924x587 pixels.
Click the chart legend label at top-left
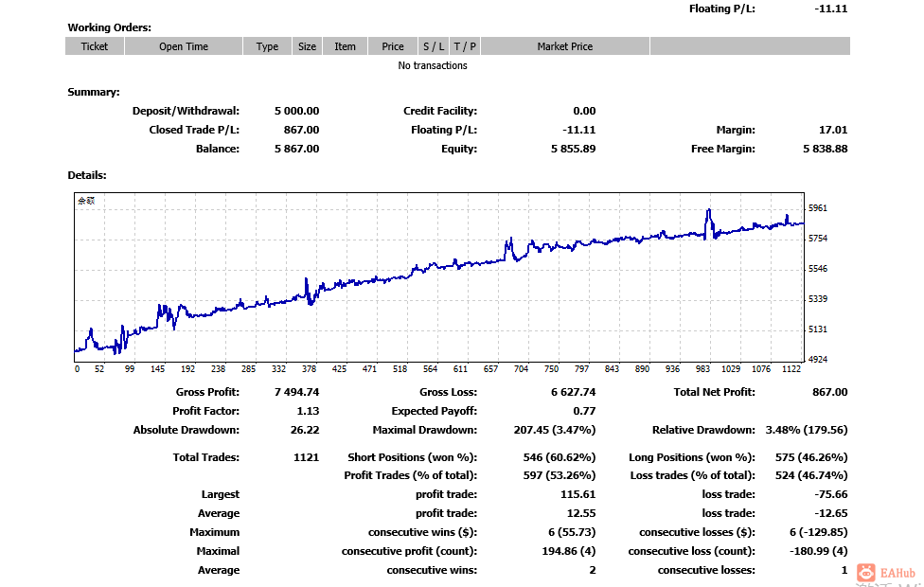pyautogui.click(x=86, y=201)
